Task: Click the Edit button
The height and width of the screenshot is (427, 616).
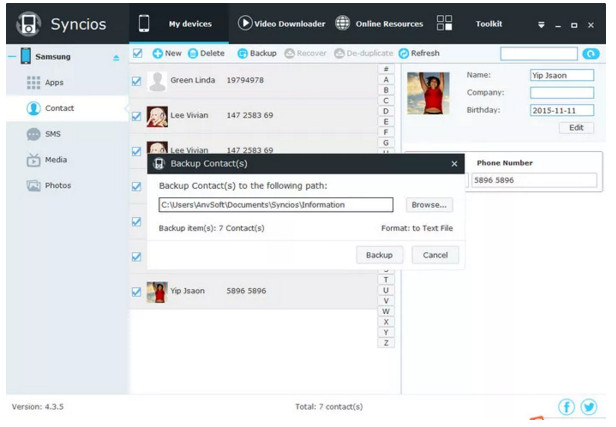Action: pyautogui.click(x=576, y=128)
